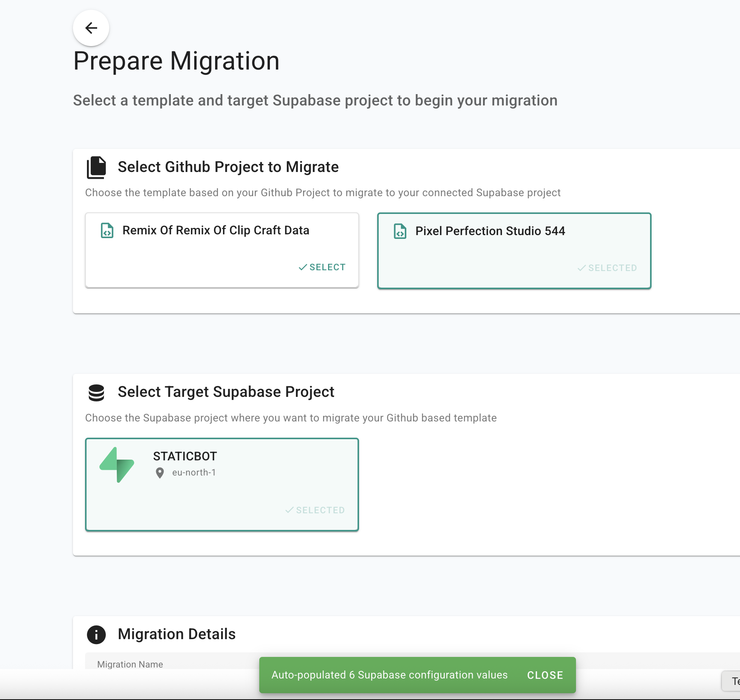Click the auto-populated 6 Supabase values message
The width and height of the screenshot is (740, 700).
pos(389,675)
